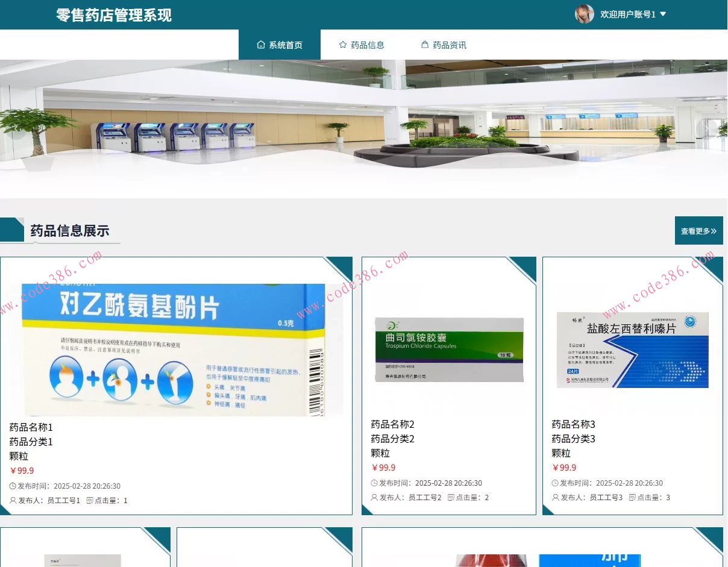Click the person icon beside 员工工号3
728x567 pixels.
click(x=555, y=497)
